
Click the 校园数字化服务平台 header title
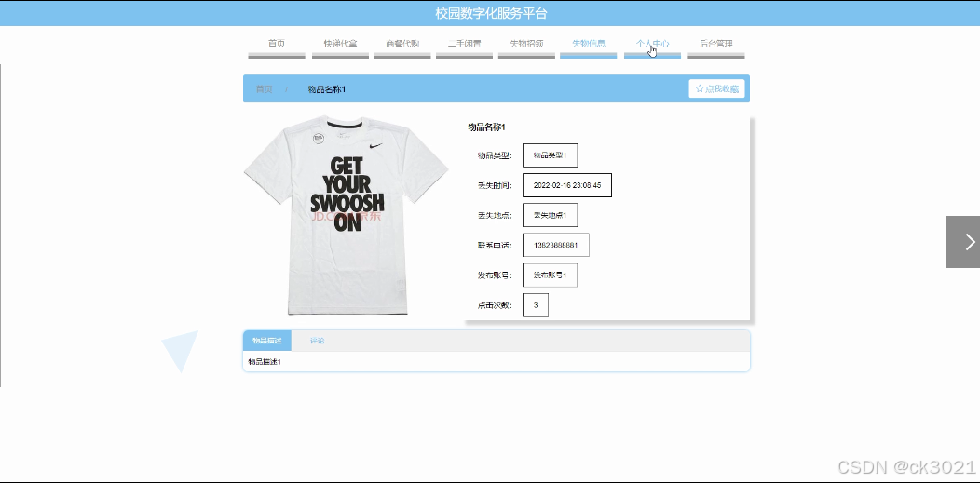491,13
